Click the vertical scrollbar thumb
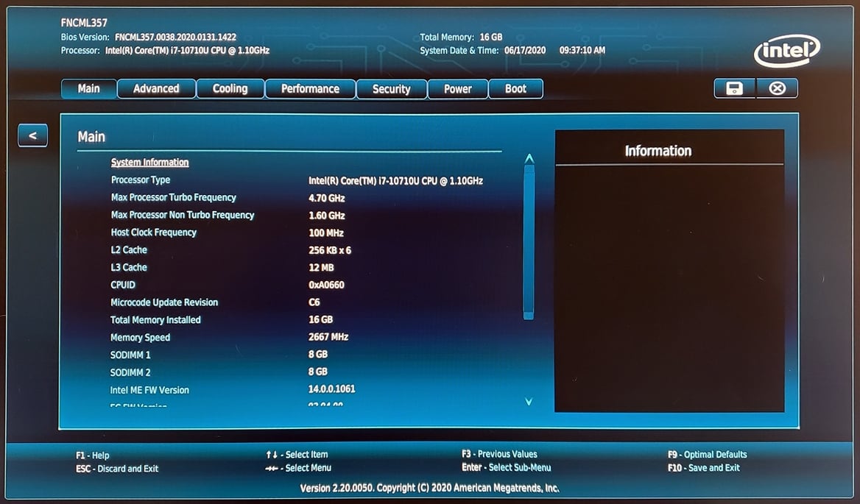 point(529,241)
